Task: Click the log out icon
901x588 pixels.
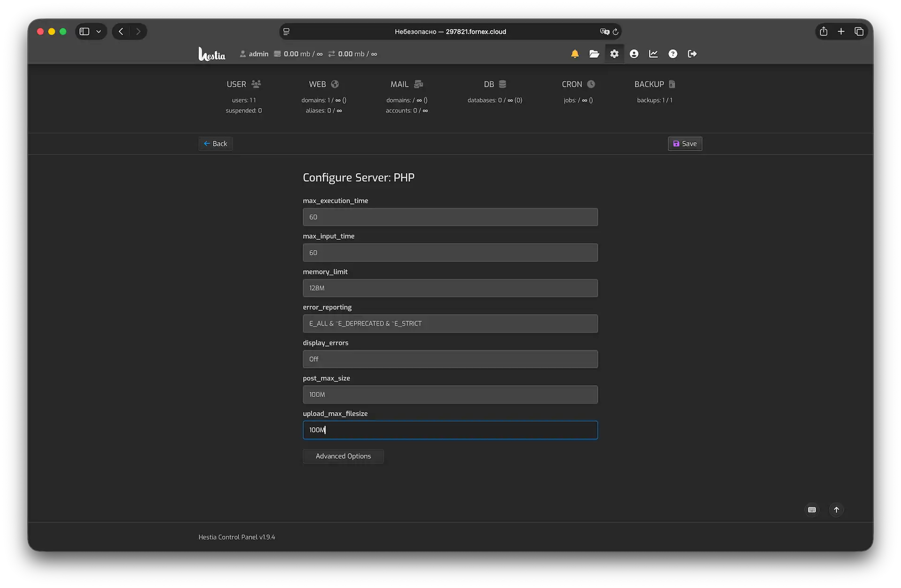Action: click(692, 54)
